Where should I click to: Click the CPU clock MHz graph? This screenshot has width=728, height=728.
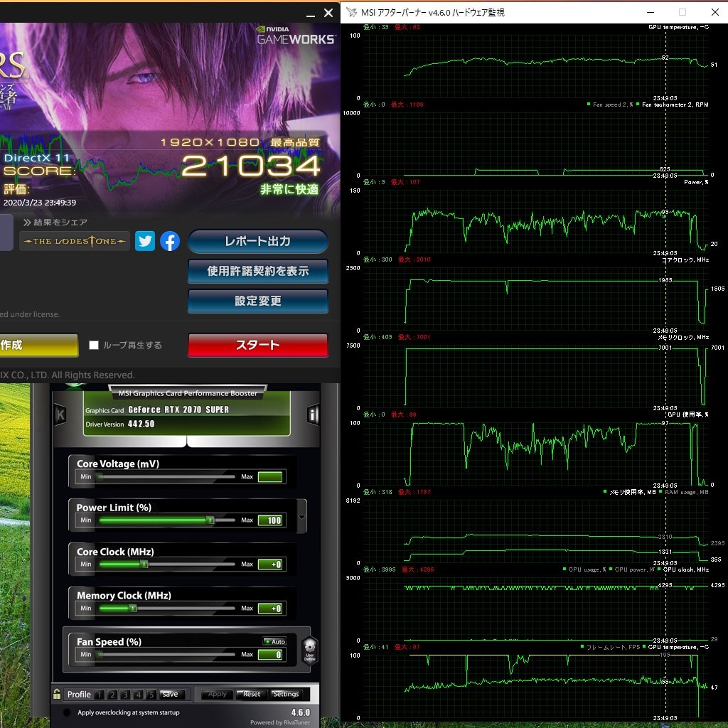tap(536, 609)
